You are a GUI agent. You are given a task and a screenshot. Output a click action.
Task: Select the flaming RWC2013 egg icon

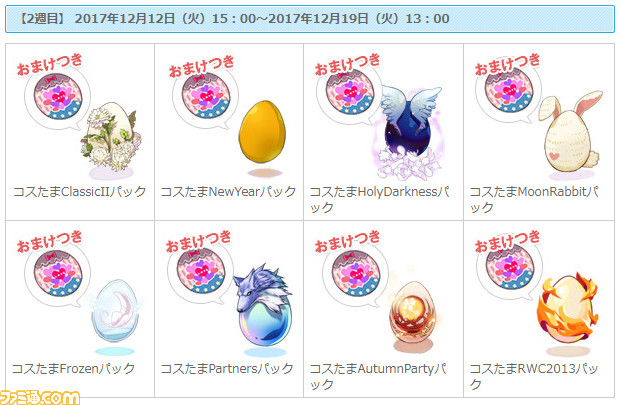568,310
